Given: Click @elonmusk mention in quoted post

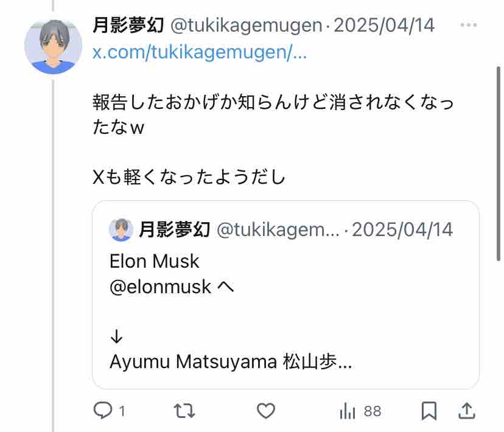Looking at the screenshot, I should point(160,287).
